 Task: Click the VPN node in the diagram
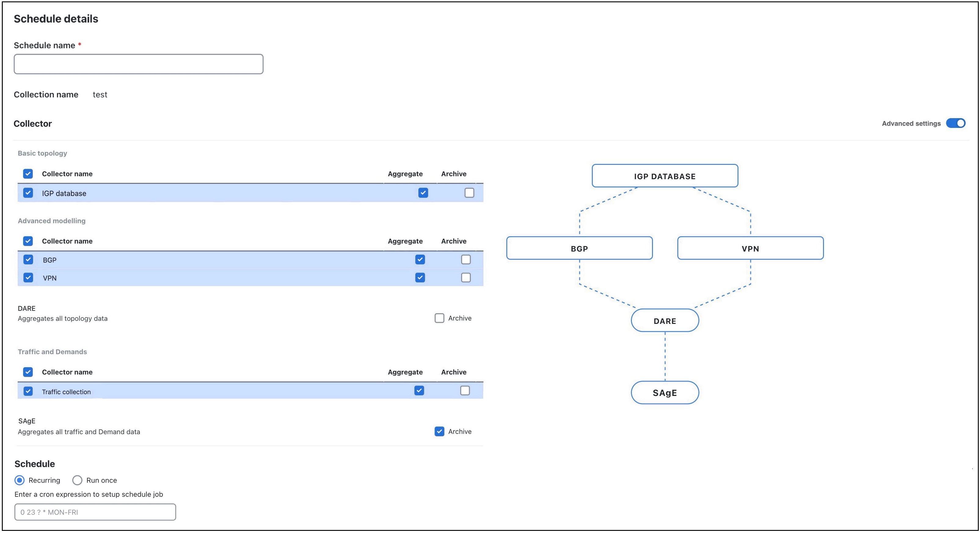tap(750, 248)
